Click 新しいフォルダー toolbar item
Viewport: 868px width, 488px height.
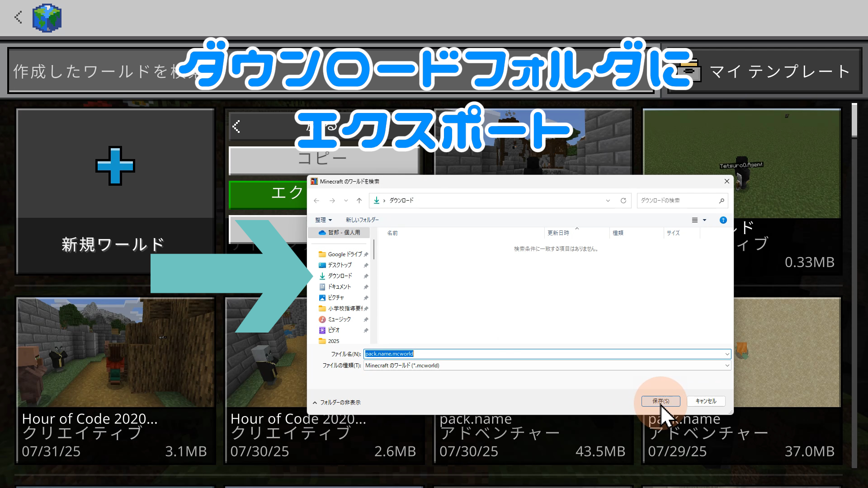click(x=362, y=220)
